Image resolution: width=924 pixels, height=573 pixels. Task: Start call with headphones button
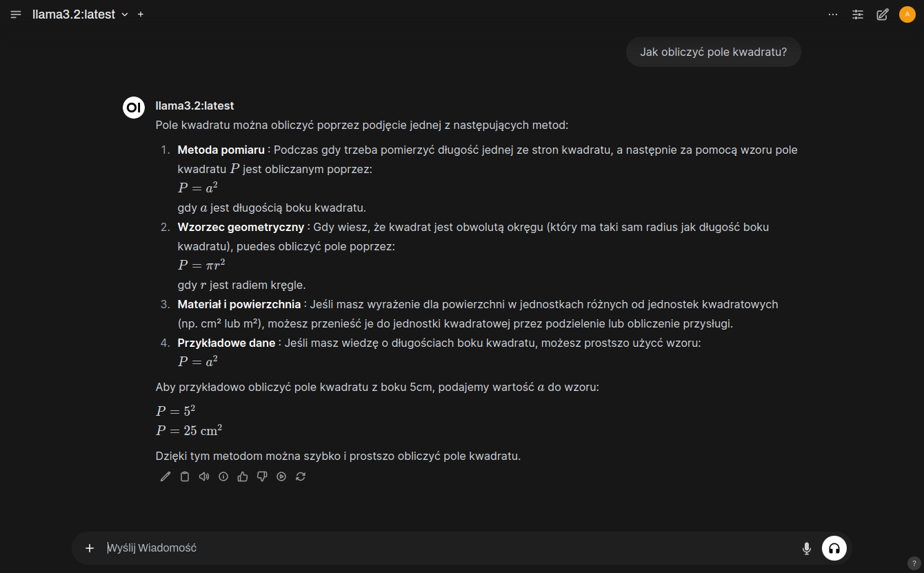(834, 548)
